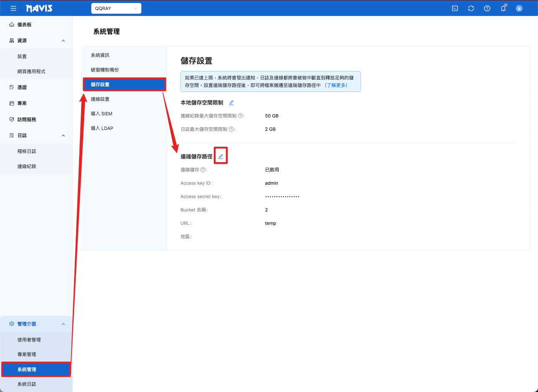Edit the remote storage path
The width and height of the screenshot is (538, 392).
[x=221, y=156]
